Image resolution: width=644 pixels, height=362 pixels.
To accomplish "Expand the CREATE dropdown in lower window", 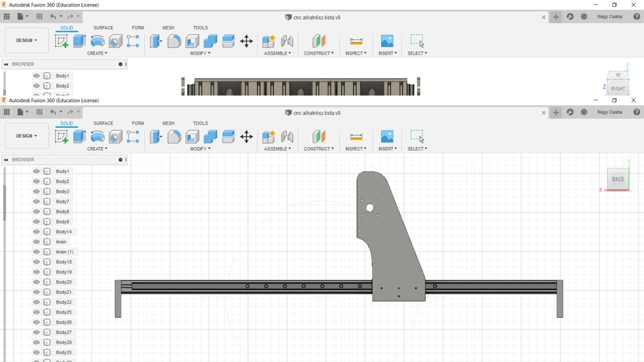I will point(97,149).
